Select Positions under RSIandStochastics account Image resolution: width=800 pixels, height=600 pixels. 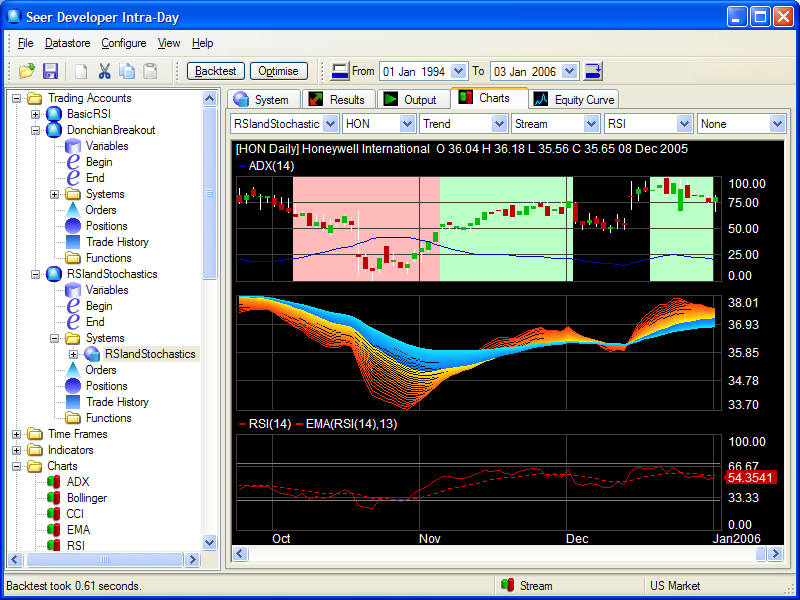[x=106, y=386]
